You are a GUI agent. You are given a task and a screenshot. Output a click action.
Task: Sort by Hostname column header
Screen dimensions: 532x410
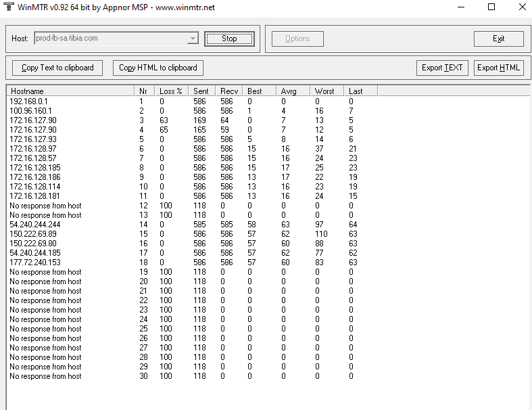point(70,91)
